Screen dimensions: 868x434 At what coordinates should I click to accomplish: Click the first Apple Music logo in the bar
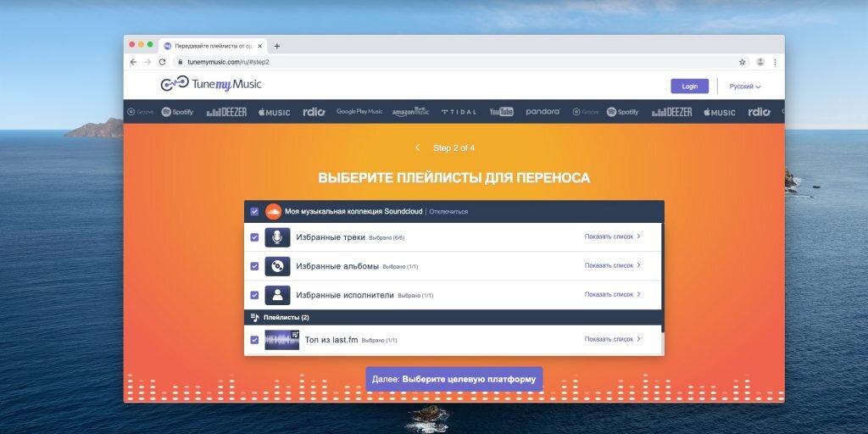(x=274, y=112)
